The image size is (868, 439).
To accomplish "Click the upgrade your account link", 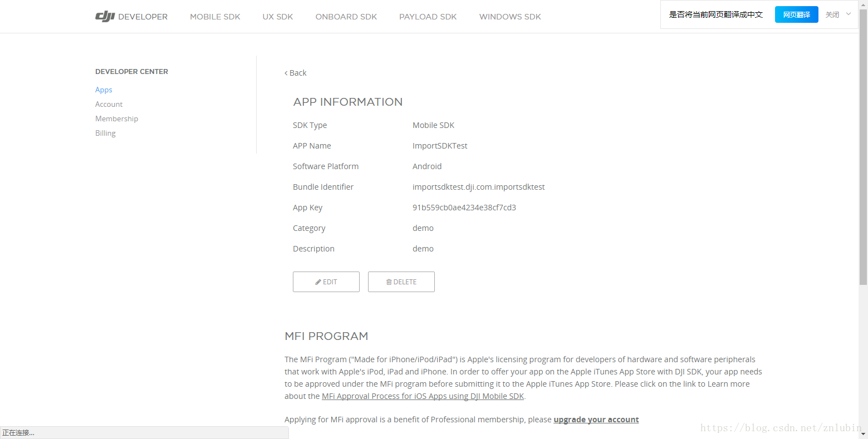I will click(x=596, y=420).
